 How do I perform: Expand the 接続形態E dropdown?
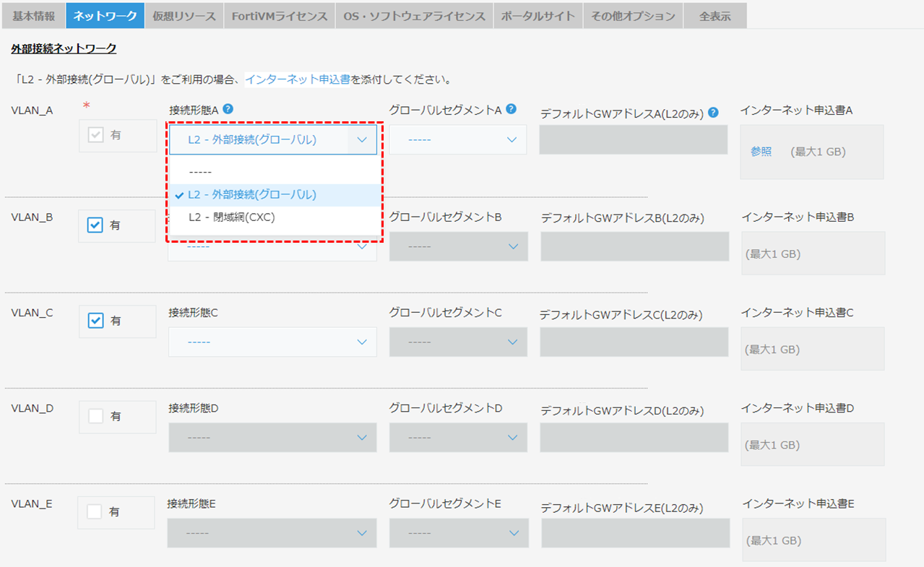click(x=272, y=533)
